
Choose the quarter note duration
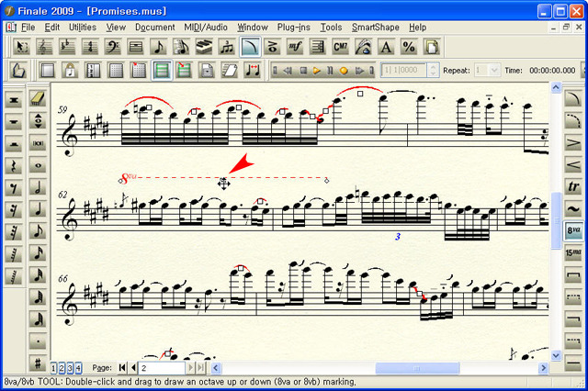[38, 209]
